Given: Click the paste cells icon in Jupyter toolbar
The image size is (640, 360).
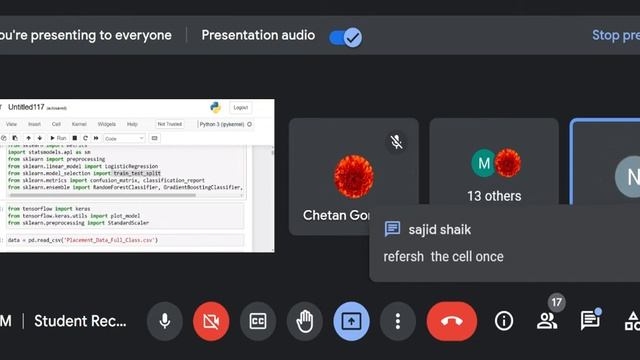Looking at the screenshot, I should click(x=15, y=138).
